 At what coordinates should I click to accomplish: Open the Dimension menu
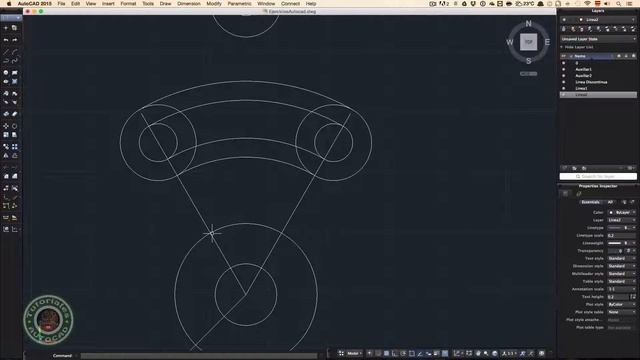pyautogui.click(x=189, y=4)
